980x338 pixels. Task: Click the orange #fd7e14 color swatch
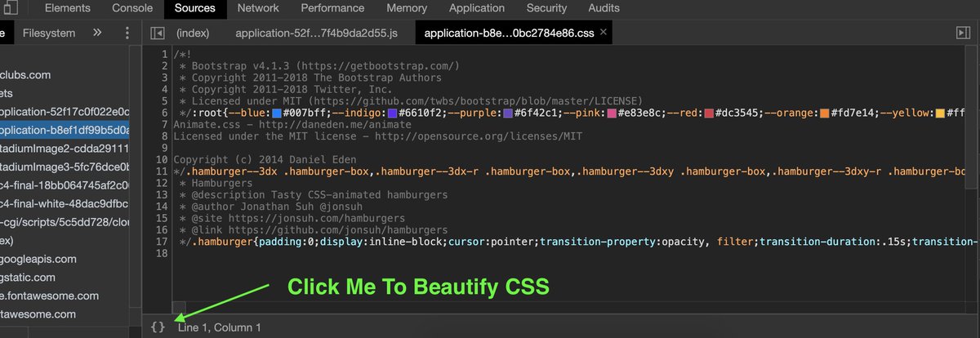point(824,112)
